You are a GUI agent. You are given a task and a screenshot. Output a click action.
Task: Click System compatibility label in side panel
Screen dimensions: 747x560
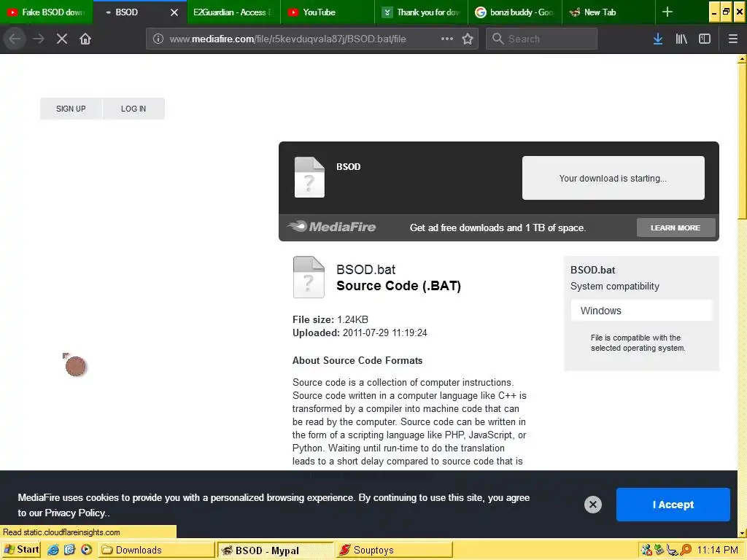coord(614,286)
